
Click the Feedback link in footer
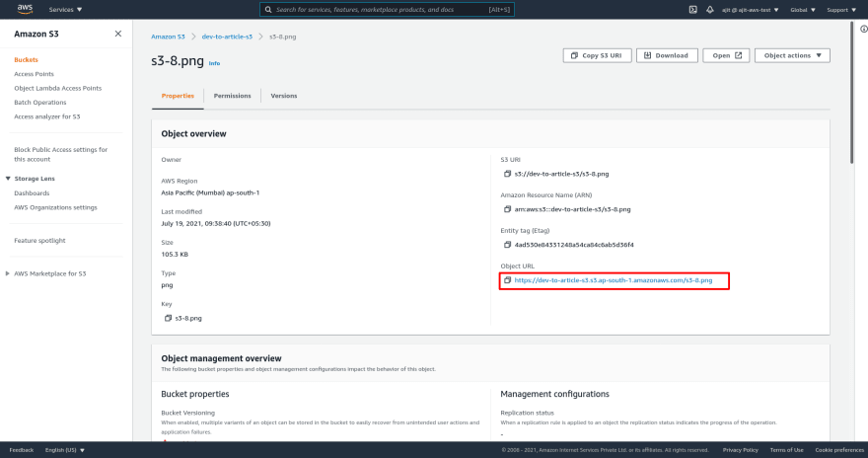[x=21, y=450]
